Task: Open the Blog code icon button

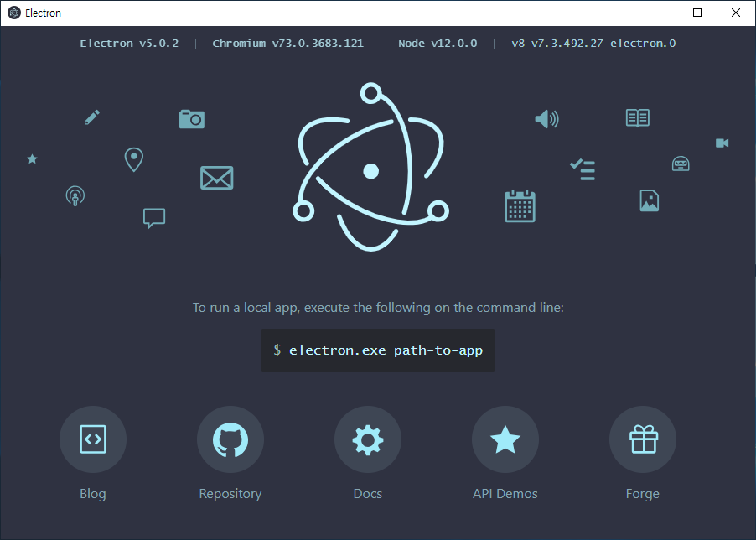Action: [93, 439]
